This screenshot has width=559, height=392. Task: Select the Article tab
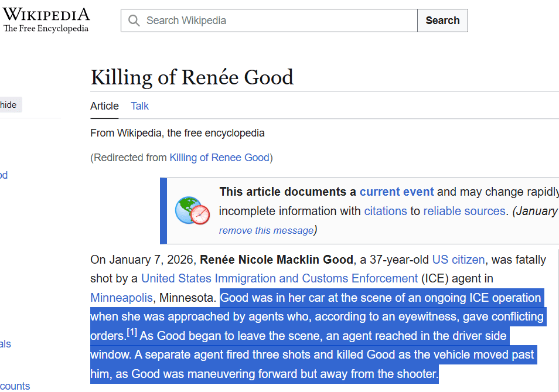(104, 106)
